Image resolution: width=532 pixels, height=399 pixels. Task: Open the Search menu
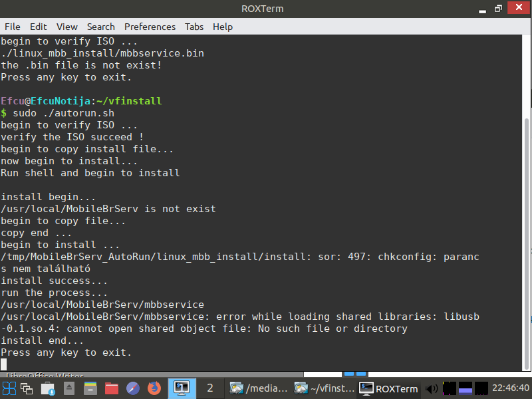tap(101, 27)
